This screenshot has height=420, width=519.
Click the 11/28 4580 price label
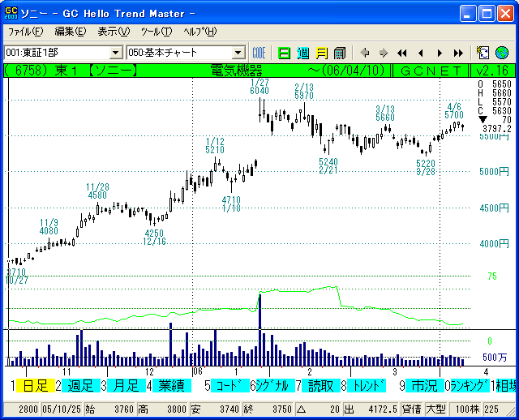coord(97,191)
